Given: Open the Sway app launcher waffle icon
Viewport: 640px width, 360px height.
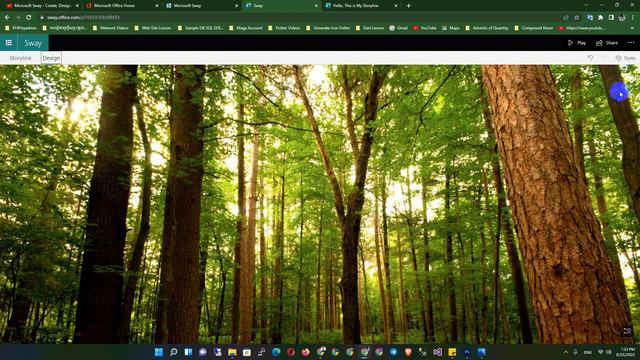Looking at the screenshot, I should 9,43.
